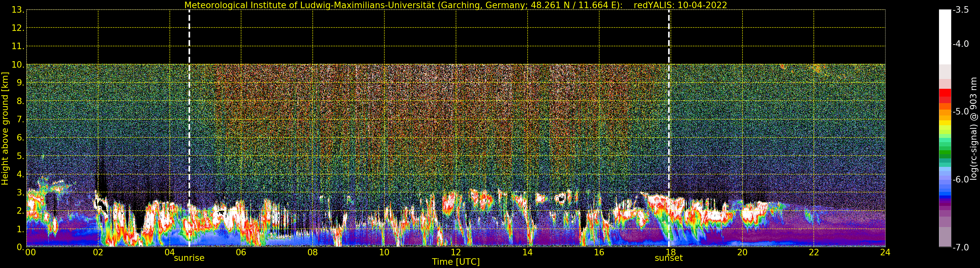Viewport: 980px width, 268px height.
Task: Click the 'Time [UTC]' axis label
Action: pos(455,262)
